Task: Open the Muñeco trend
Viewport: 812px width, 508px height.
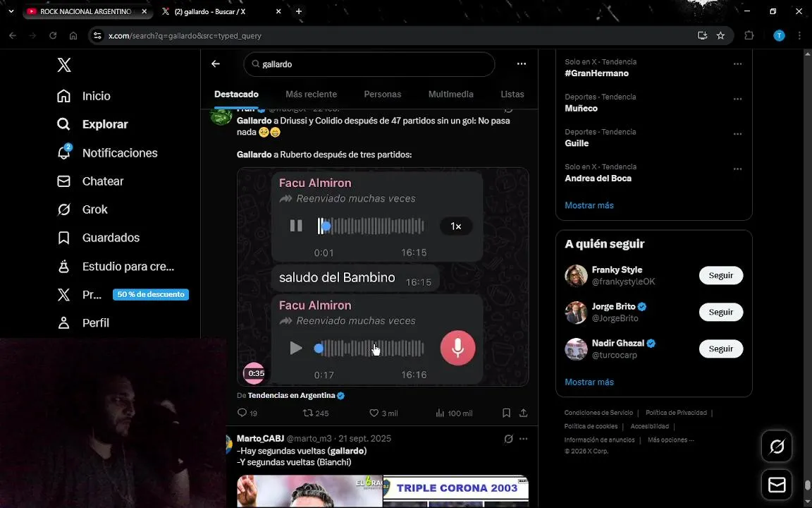Action: (581, 109)
